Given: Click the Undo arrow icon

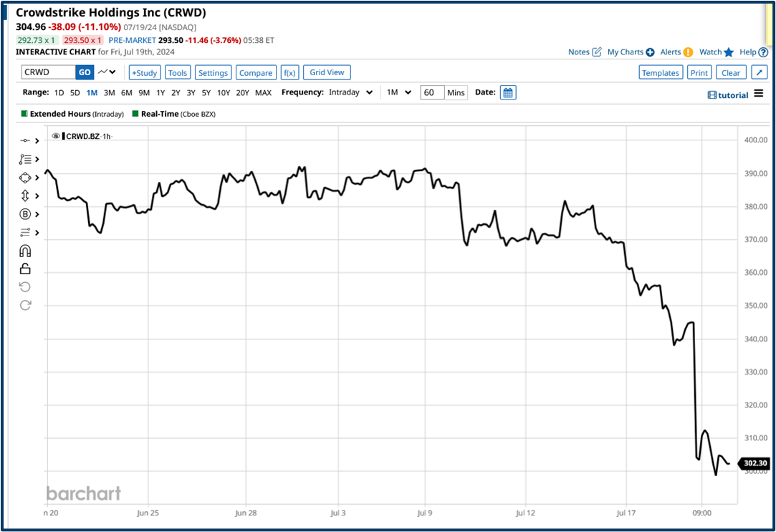Looking at the screenshot, I should pos(25,287).
